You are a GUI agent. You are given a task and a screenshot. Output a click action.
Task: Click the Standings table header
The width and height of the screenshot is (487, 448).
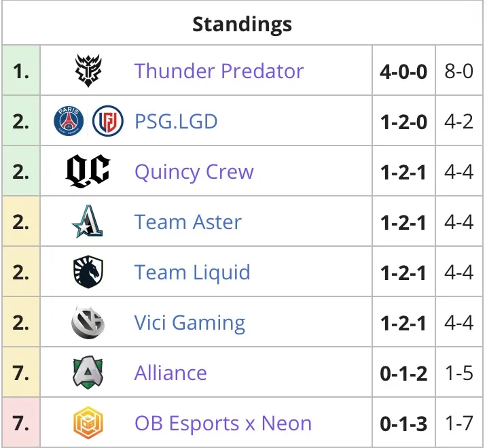pos(242,24)
